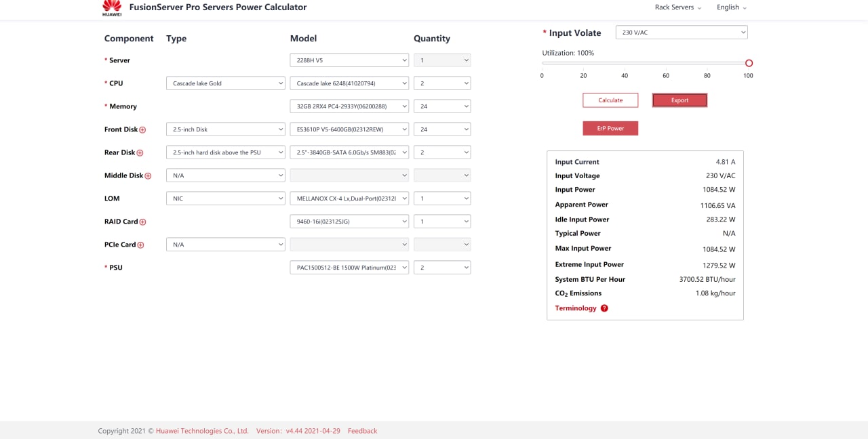The width and height of the screenshot is (868, 439).
Task: Open the Rack Servers menu
Action: (677, 7)
